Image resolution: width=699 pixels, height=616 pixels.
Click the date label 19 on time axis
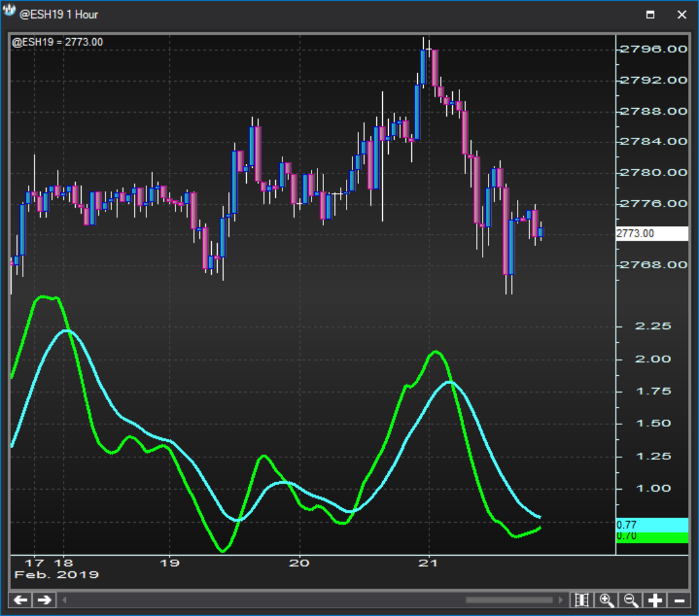coord(169,563)
